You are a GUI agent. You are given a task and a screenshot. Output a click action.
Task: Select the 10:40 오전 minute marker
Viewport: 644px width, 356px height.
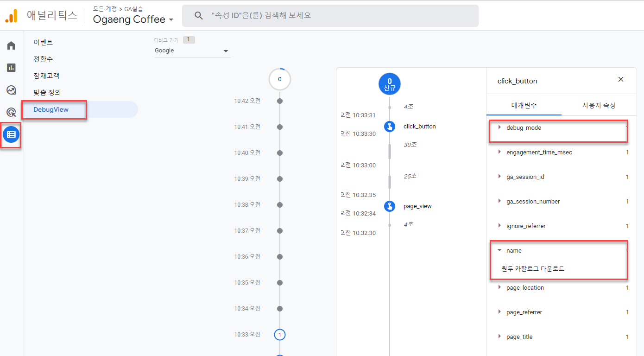(x=279, y=153)
